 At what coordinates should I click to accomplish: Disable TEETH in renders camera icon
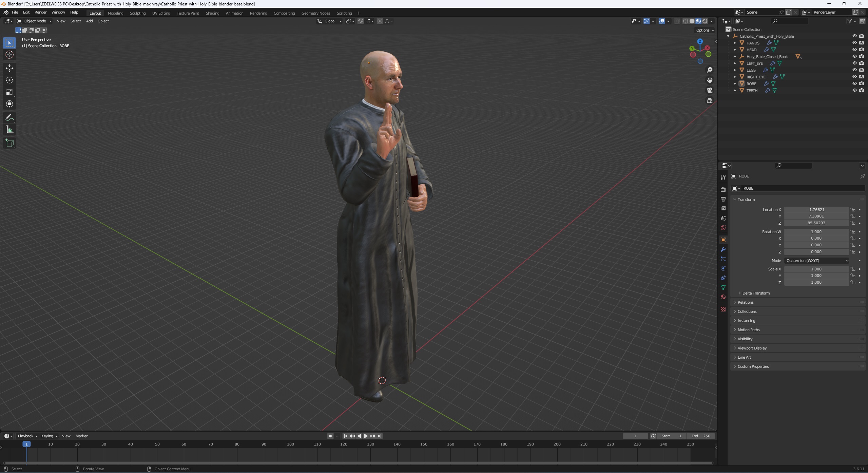pos(862,90)
